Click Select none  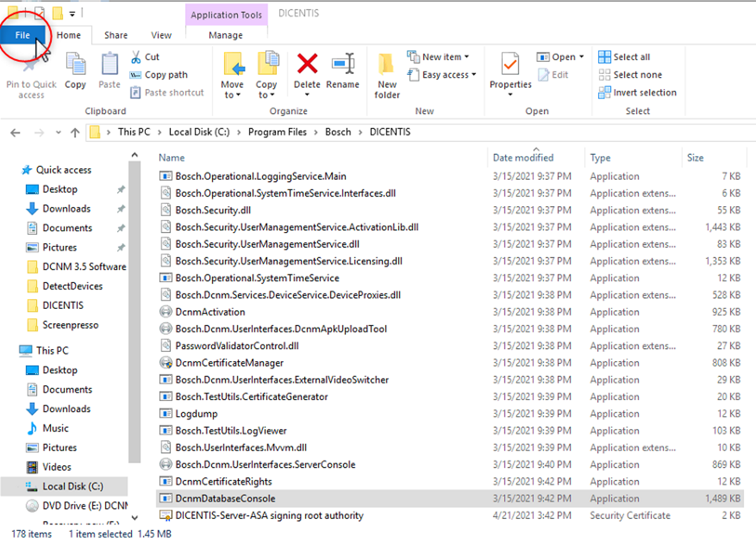pyautogui.click(x=630, y=75)
